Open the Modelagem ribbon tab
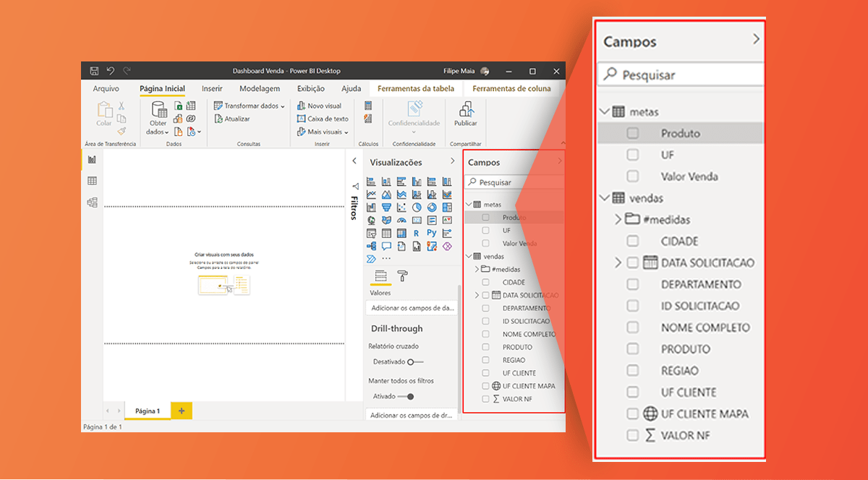Viewport: 868px width, 480px height. tap(259, 88)
